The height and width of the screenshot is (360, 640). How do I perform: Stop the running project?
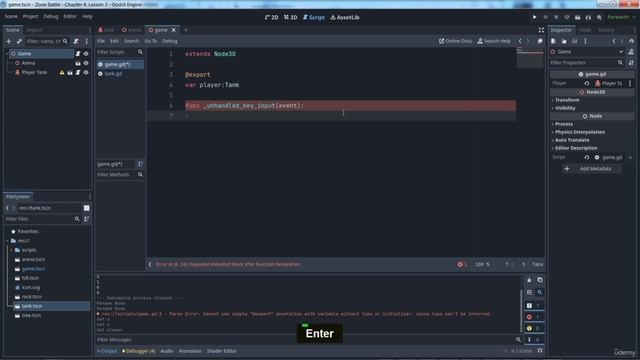tap(556, 17)
